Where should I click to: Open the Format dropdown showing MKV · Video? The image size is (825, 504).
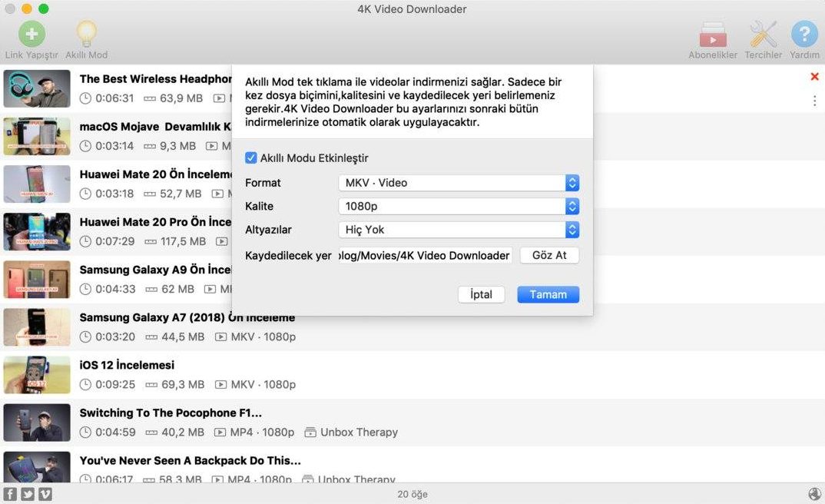[x=459, y=183]
